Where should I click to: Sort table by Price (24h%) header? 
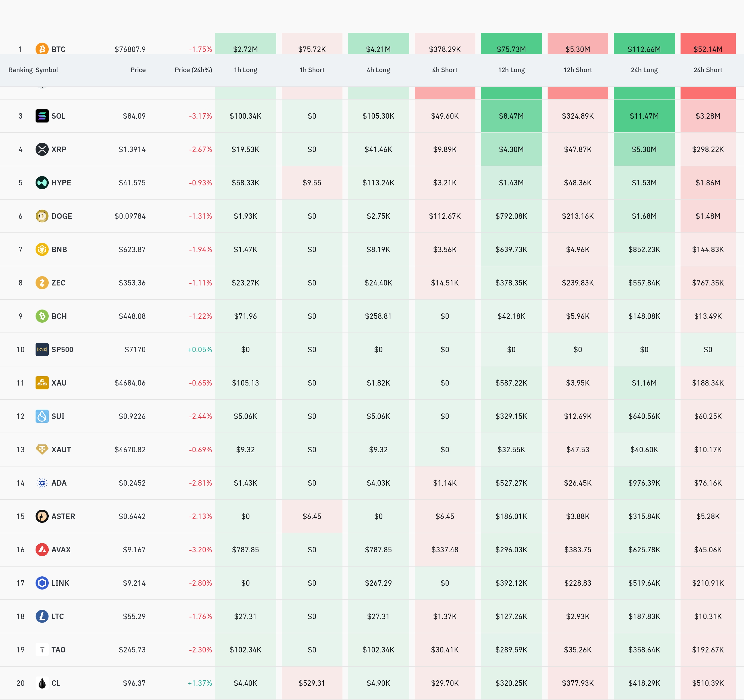(x=193, y=70)
